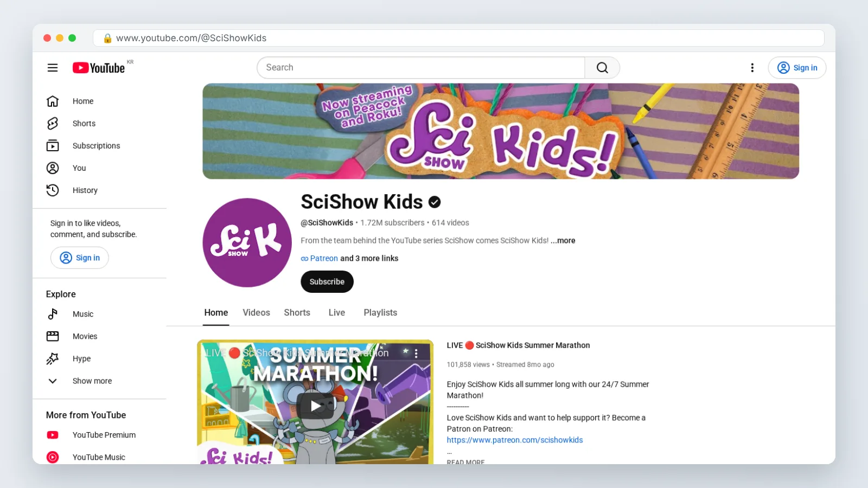Switch to the Videos tab
The height and width of the screenshot is (488, 868).
pos(256,313)
